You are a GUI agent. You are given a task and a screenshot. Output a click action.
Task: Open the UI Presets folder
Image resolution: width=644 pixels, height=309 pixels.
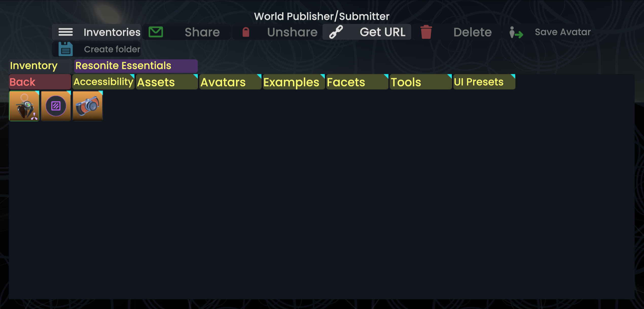[484, 82]
